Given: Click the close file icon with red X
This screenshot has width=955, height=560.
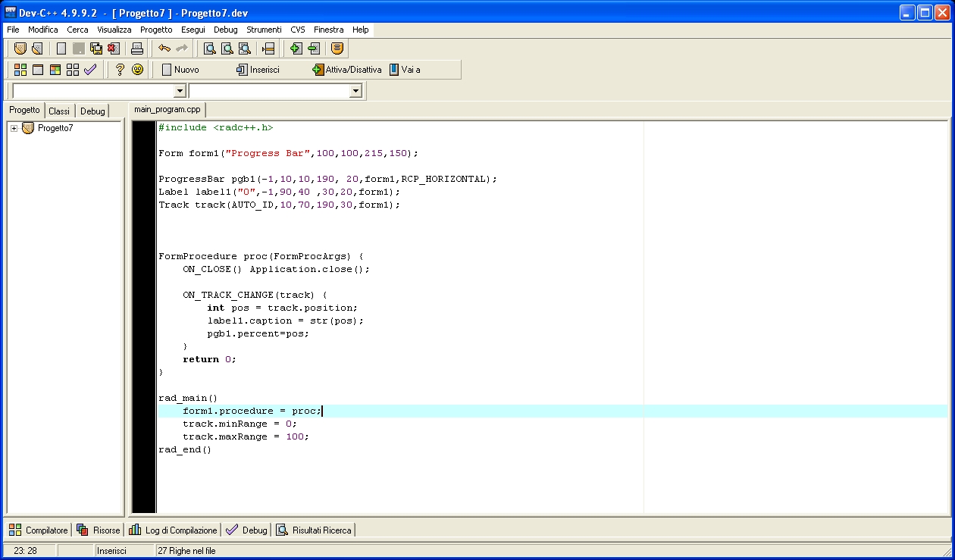Looking at the screenshot, I should 113,48.
